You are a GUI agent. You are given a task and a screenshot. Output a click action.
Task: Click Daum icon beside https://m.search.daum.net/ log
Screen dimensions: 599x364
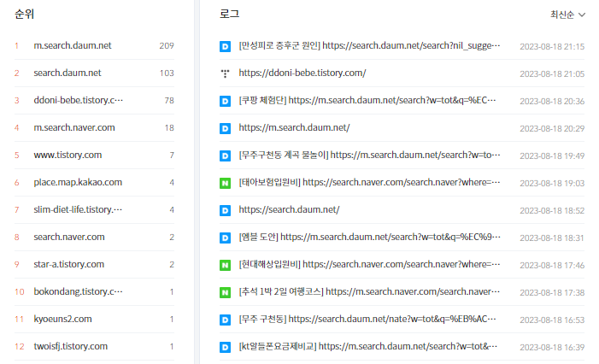[x=225, y=128]
